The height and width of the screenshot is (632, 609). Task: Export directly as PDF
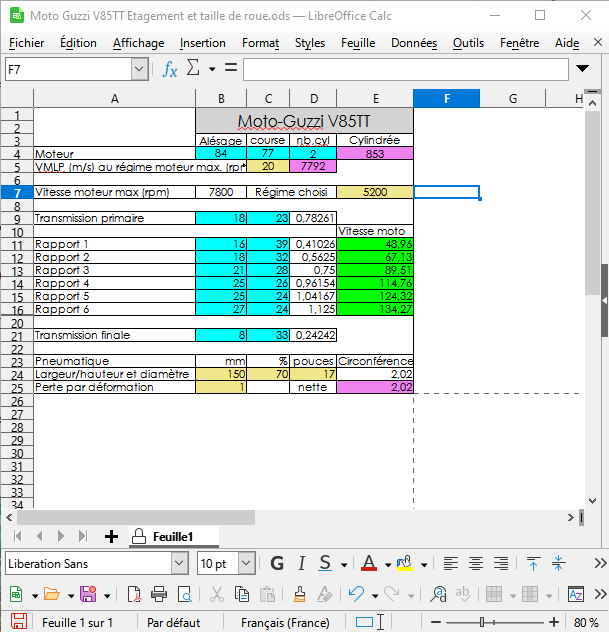coord(134,594)
